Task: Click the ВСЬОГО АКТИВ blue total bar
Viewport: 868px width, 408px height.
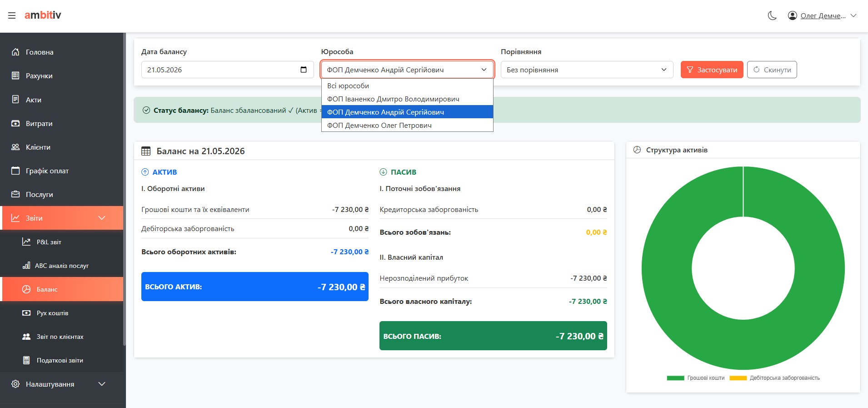Action: click(255, 287)
